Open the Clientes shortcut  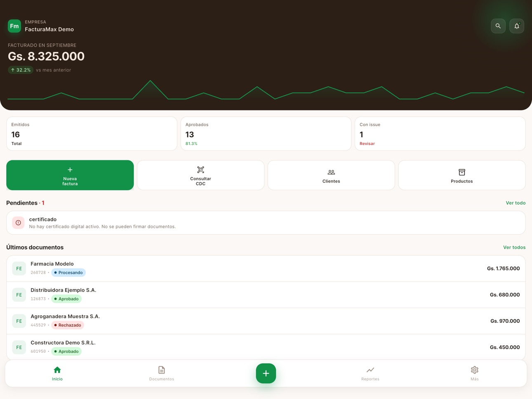(331, 175)
